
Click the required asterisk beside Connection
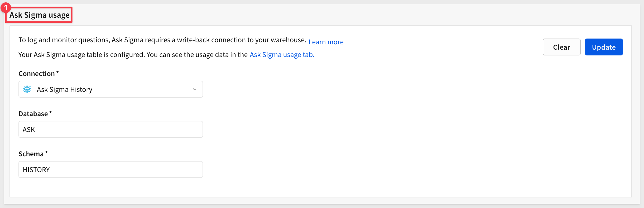click(x=57, y=73)
